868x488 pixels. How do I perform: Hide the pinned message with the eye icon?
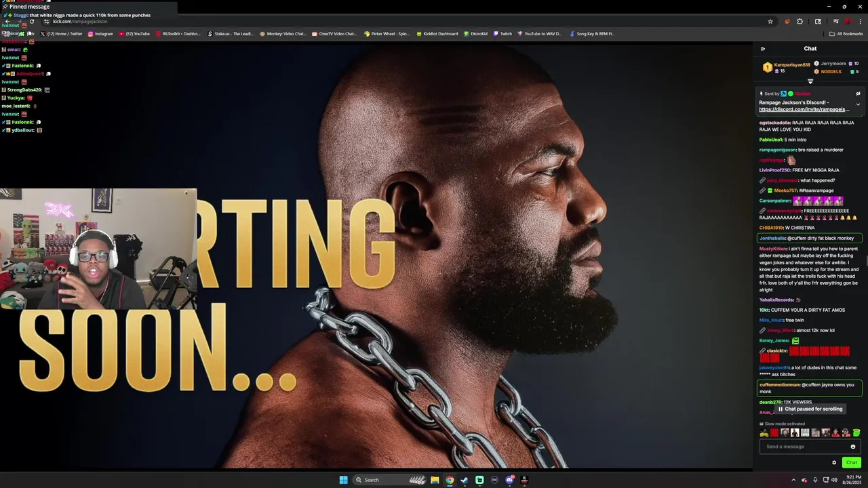pyautogui.click(x=858, y=94)
